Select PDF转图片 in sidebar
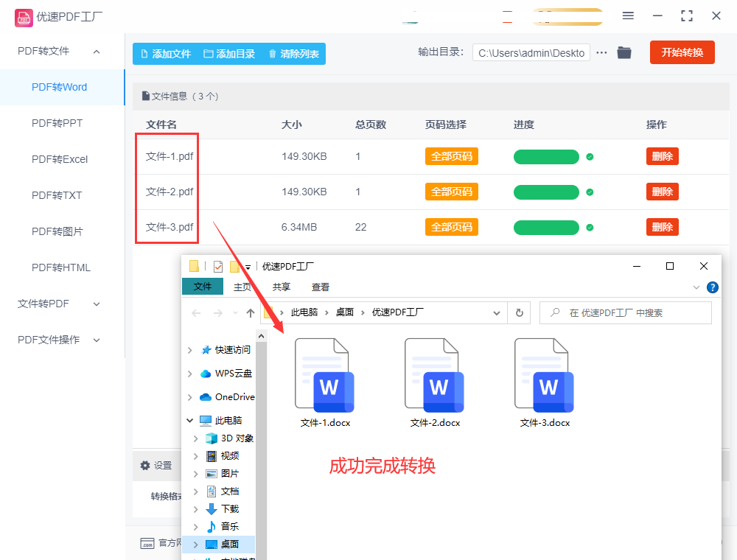The width and height of the screenshot is (737, 560). (x=57, y=231)
